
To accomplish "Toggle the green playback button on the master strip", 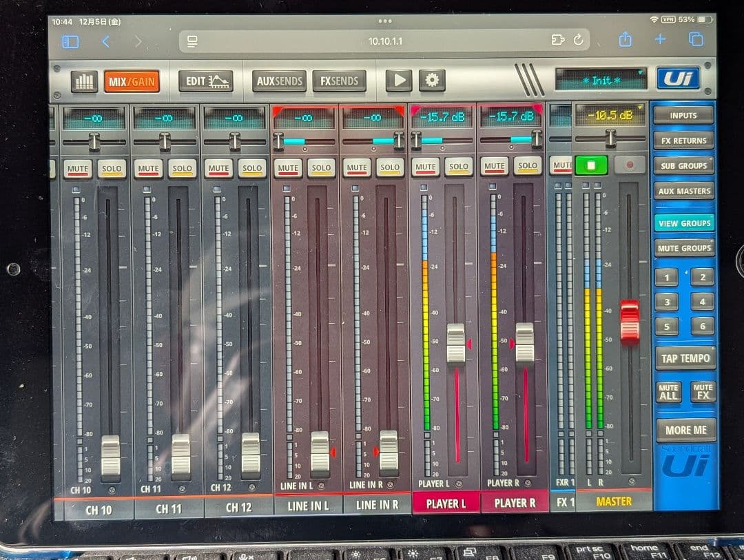I will pos(592,164).
